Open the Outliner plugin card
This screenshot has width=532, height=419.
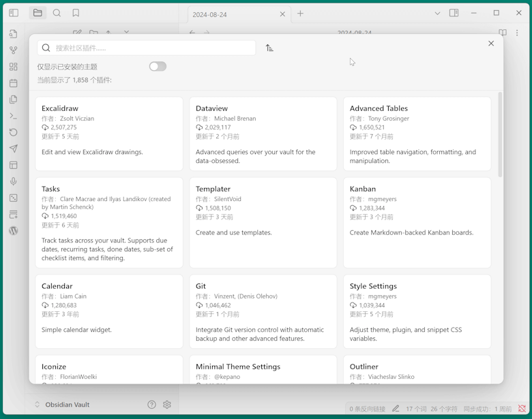click(x=417, y=369)
